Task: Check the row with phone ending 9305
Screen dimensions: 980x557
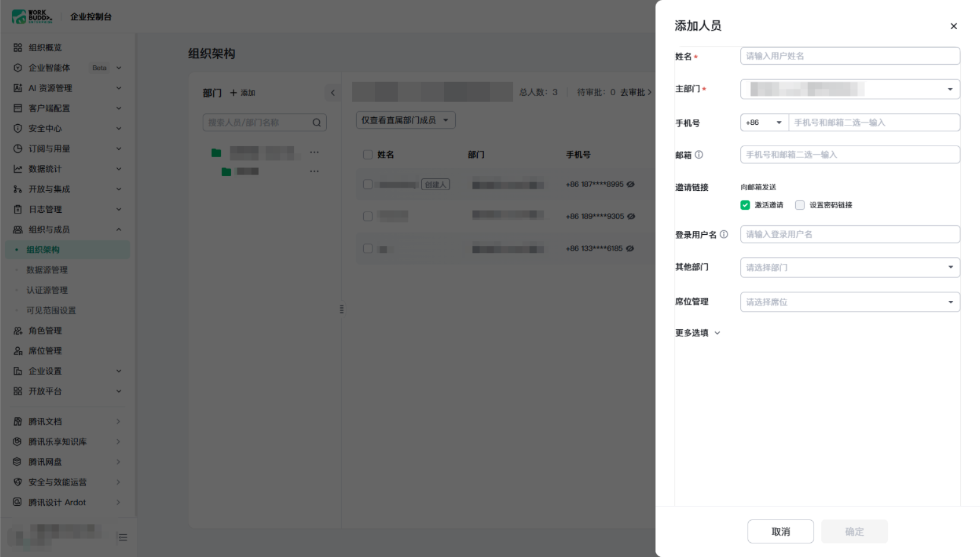Action: coord(368,216)
